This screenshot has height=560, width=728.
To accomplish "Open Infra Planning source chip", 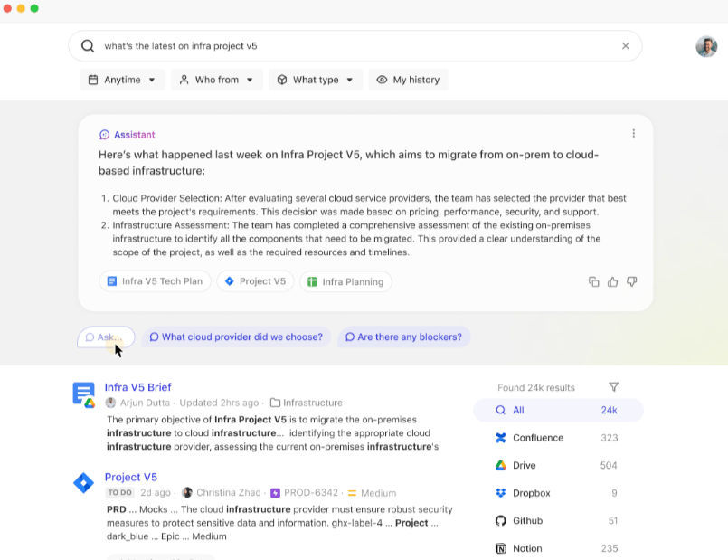I will click(345, 282).
